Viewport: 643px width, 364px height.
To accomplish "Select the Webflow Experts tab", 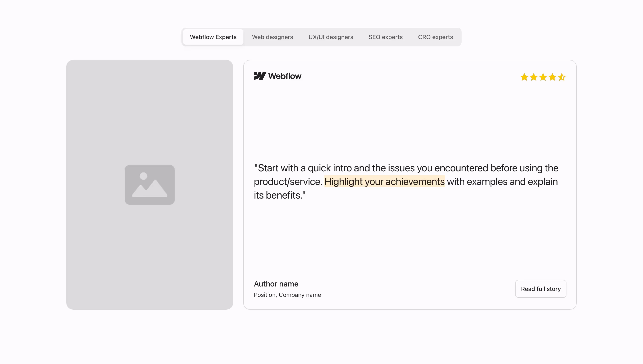I will [213, 37].
